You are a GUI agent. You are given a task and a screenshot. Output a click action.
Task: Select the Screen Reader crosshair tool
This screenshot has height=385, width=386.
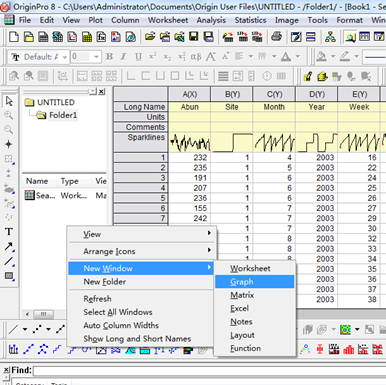pyautogui.click(x=9, y=144)
